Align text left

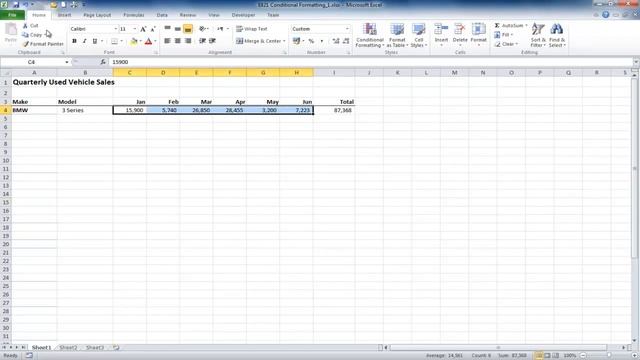tap(167, 41)
